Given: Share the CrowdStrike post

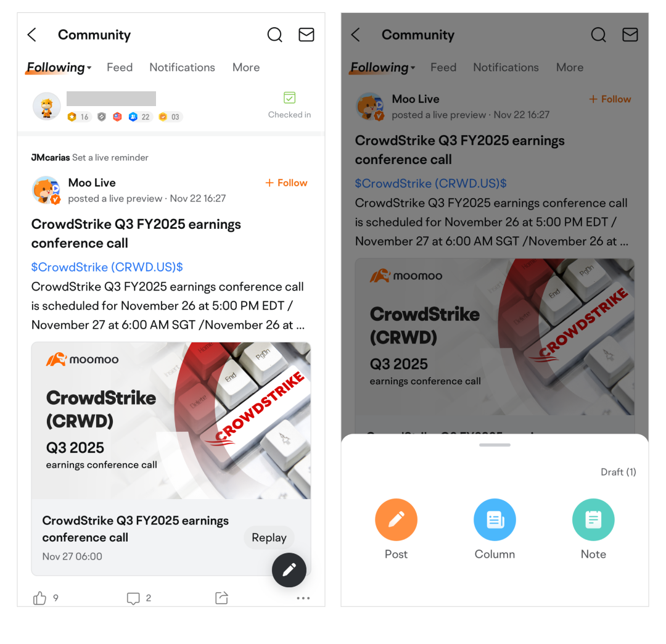Looking at the screenshot, I should click(x=222, y=598).
